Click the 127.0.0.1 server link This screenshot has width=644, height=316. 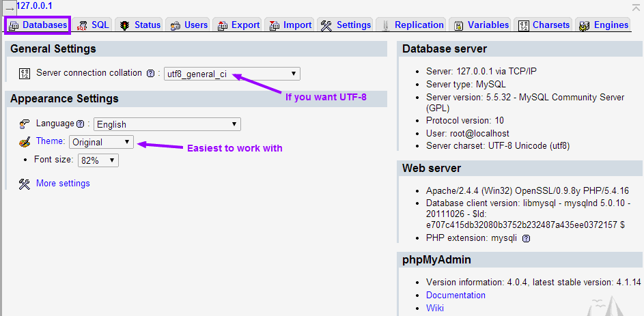(x=35, y=6)
